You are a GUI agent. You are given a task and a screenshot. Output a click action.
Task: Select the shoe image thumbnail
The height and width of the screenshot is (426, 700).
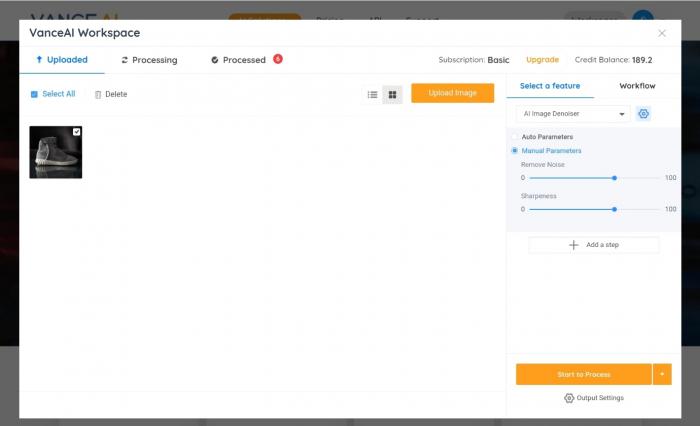click(x=56, y=152)
